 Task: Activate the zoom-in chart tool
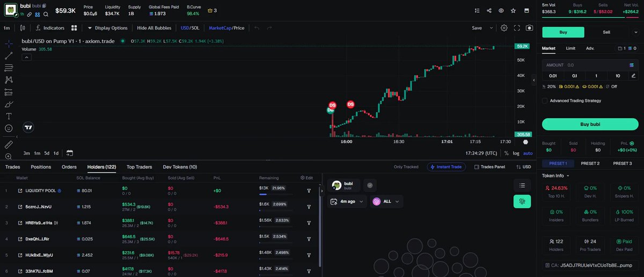click(9, 156)
